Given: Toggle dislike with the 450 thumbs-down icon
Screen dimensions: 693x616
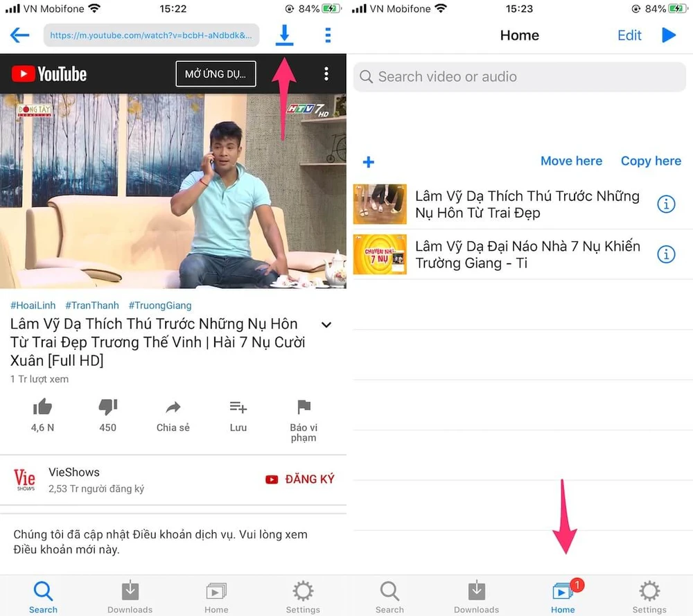Looking at the screenshot, I should click(x=107, y=409).
